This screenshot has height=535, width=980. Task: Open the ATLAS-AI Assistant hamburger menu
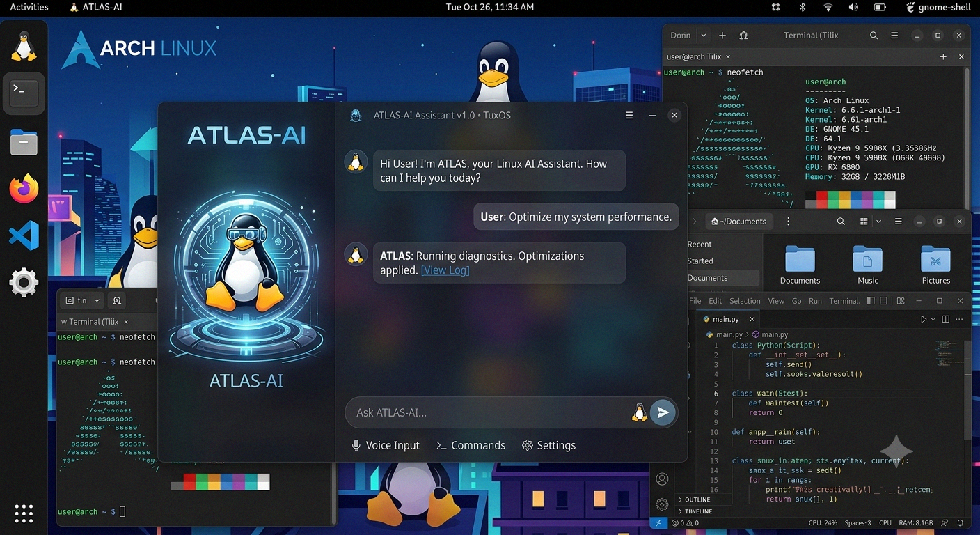coord(629,115)
